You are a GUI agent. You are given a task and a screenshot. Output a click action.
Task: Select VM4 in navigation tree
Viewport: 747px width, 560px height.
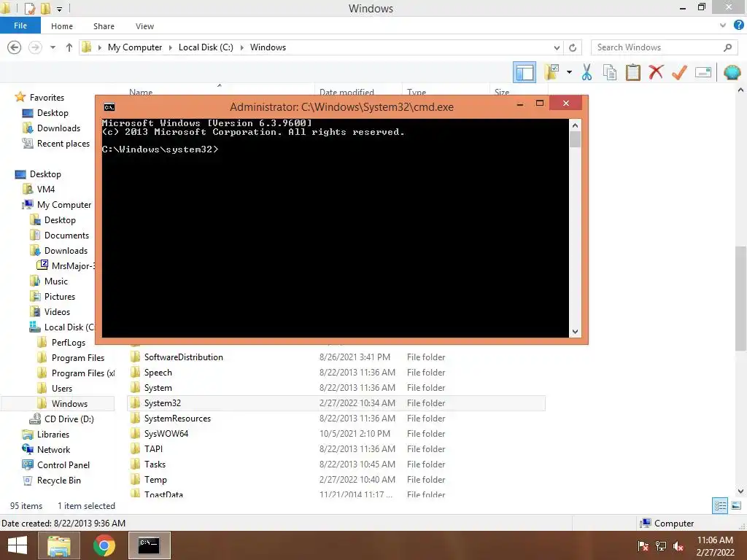coord(46,189)
